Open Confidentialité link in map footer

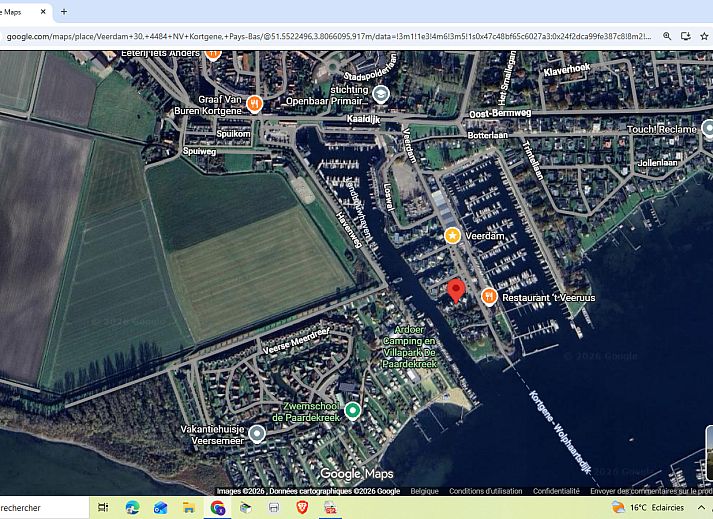click(556, 491)
